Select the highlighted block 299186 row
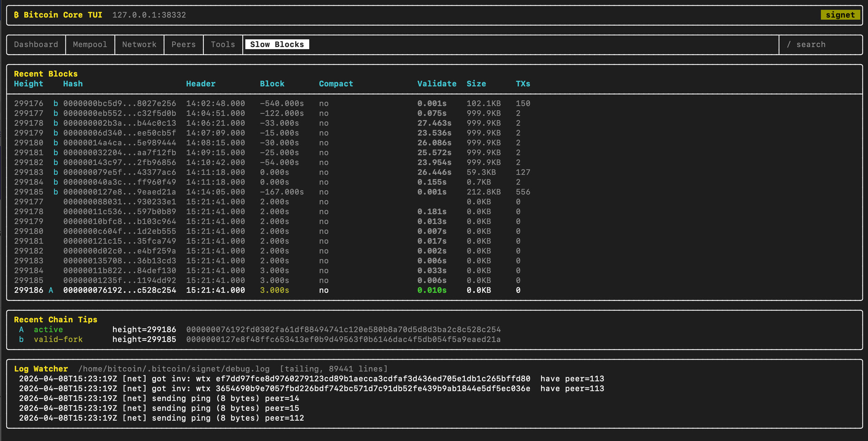Image resolution: width=868 pixels, height=441 pixels. 119,290
